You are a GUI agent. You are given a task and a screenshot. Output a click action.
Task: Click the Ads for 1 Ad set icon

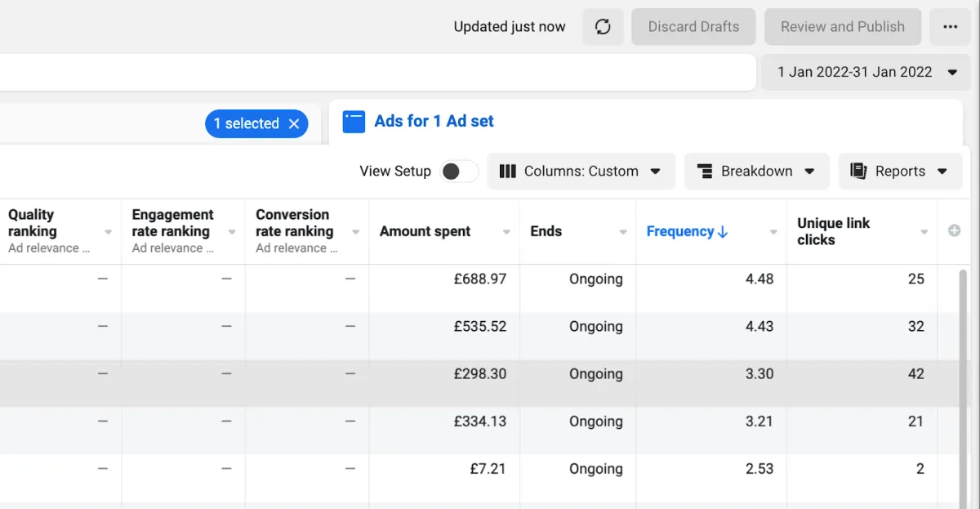354,122
